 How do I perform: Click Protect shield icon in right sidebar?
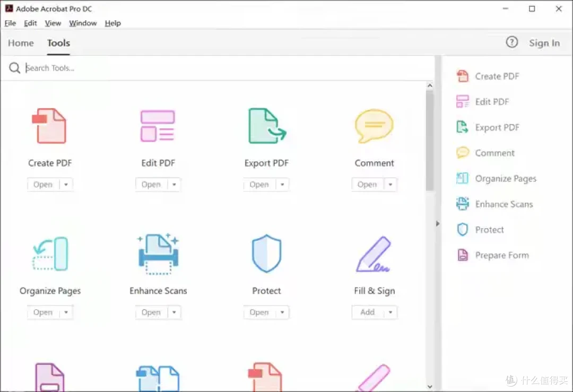[x=463, y=230]
